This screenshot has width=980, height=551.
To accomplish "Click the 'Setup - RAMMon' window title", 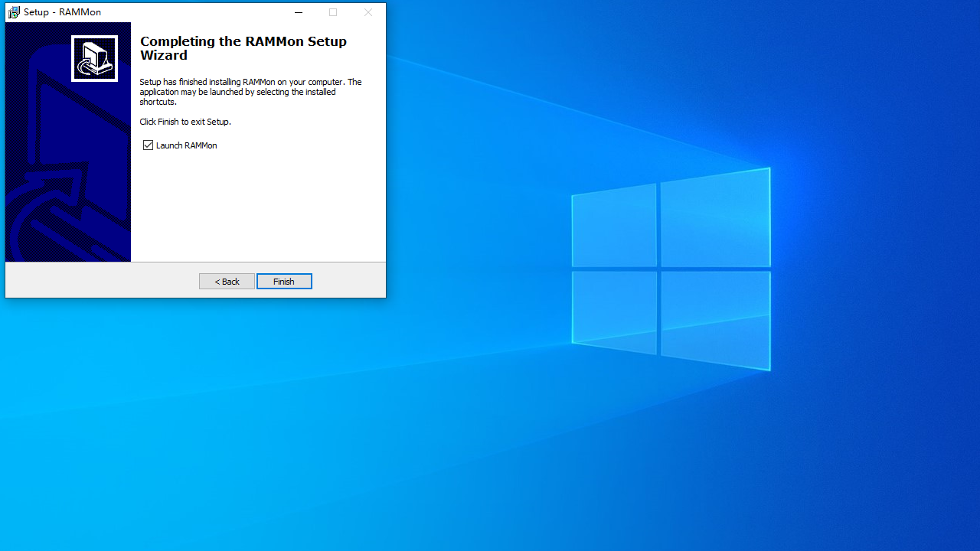I will tap(62, 12).
